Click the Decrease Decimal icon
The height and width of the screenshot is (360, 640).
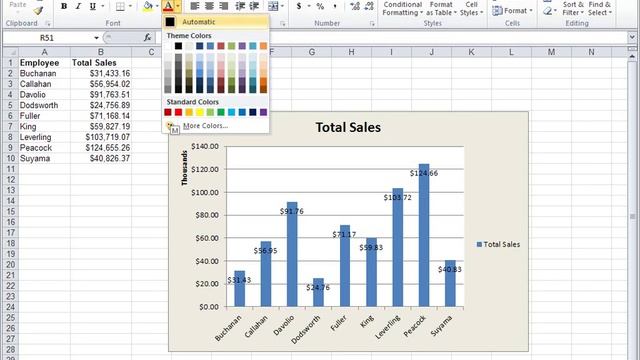(x=369, y=6)
